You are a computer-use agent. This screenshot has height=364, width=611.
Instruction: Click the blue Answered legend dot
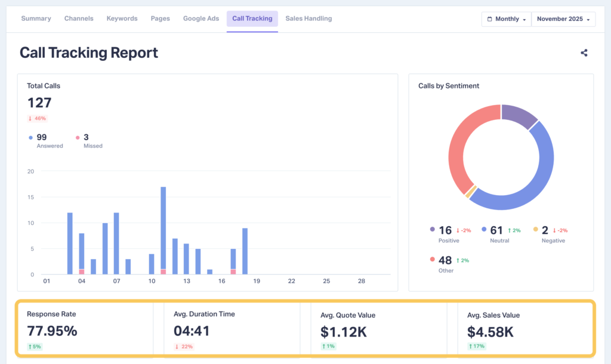(x=31, y=137)
